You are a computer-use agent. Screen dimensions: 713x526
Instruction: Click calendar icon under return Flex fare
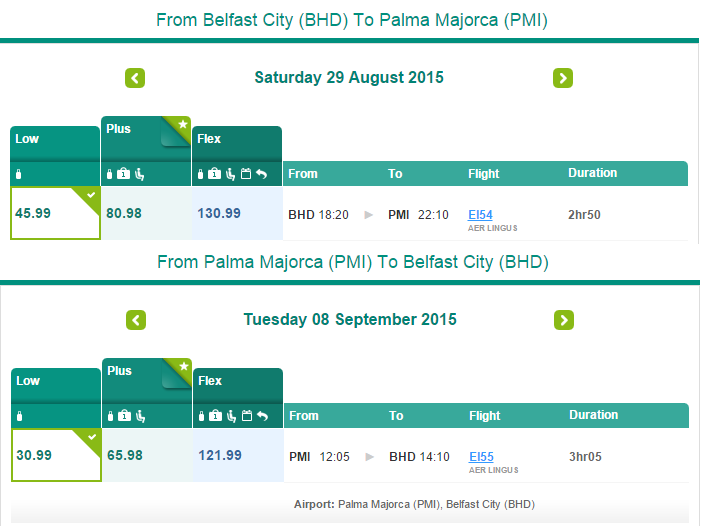(x=247, y=416)
